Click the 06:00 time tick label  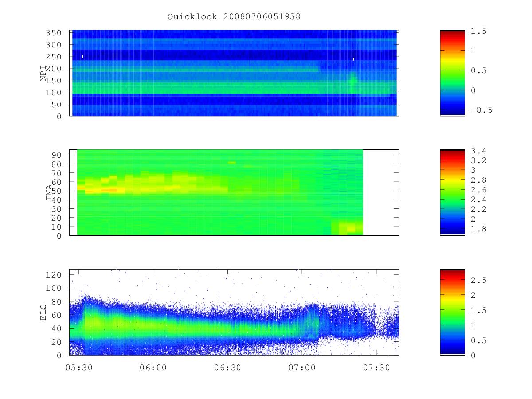153,367
